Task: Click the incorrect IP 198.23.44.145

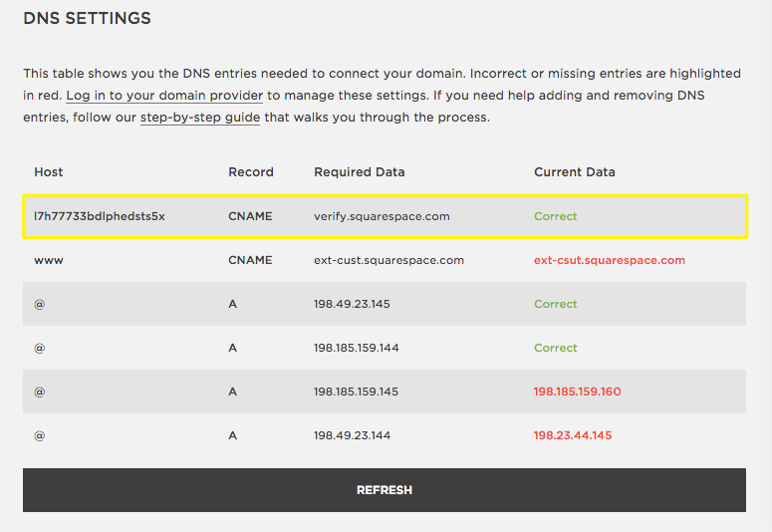Action: pos(572,435)
